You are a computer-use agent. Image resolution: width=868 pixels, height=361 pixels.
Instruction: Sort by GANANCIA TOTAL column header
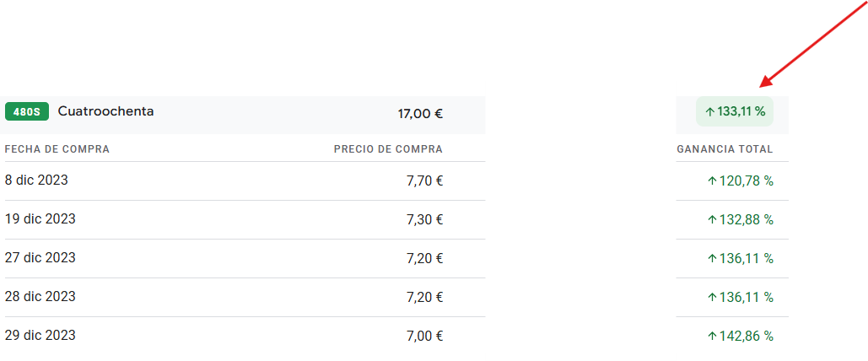tap(725, 149)
